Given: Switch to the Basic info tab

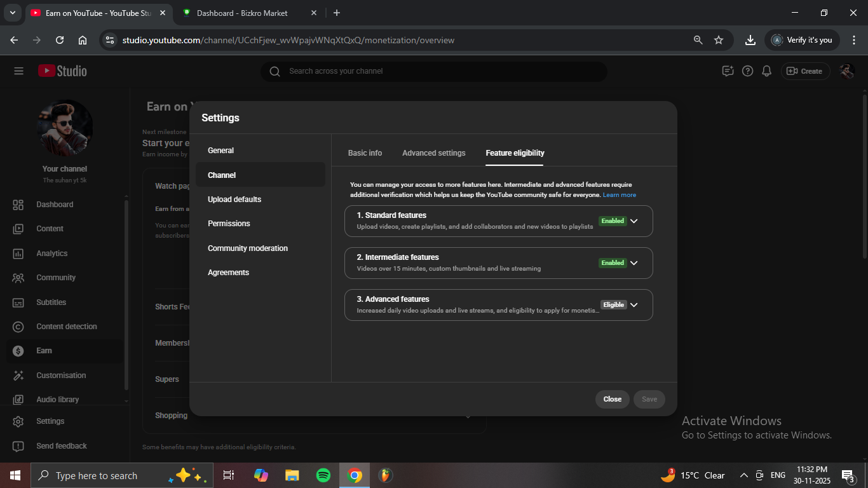Looking at the screenshot, I should click(x=365, y=153).
